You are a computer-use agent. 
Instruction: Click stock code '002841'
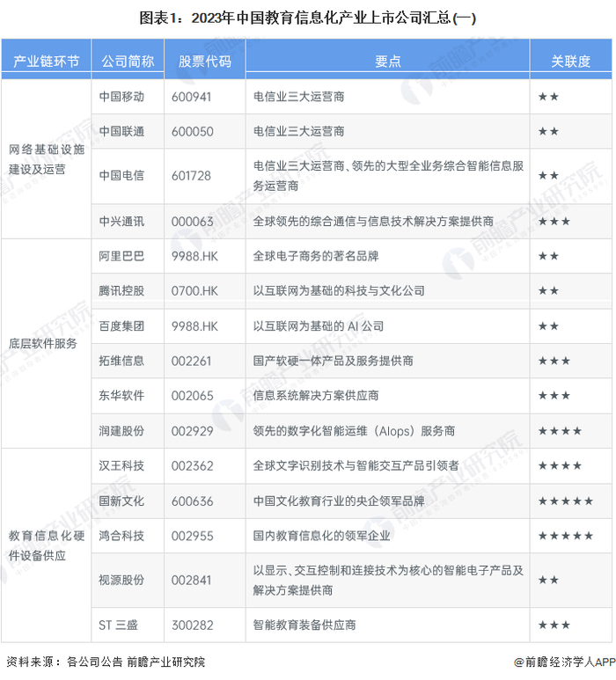[191, 581]
